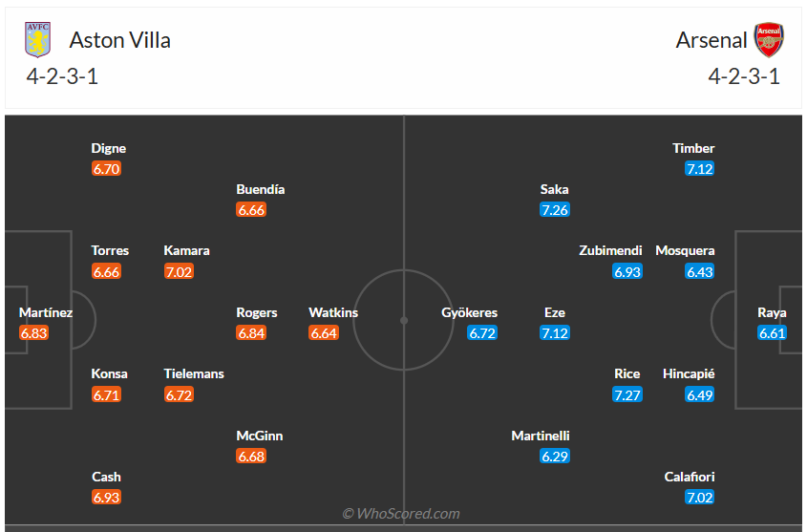Select Raya's 6.61 rating badge
The height and width of the screenshot is (532, 807).
click(772, 333)
